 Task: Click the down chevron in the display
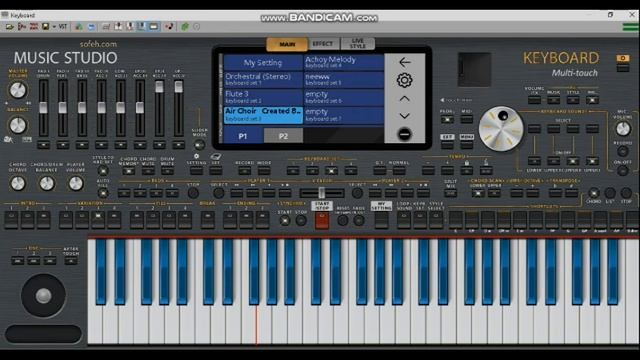pyautogui.click(x=404, y=116)
